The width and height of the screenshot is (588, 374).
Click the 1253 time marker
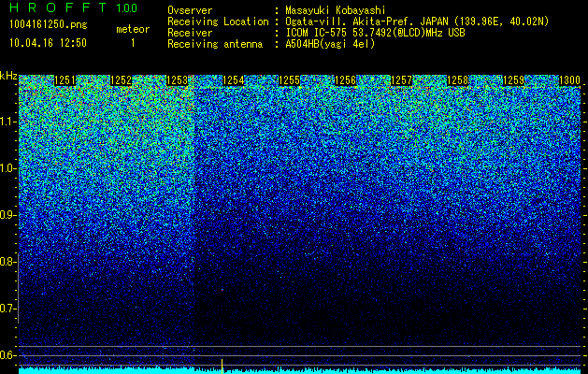177,80
